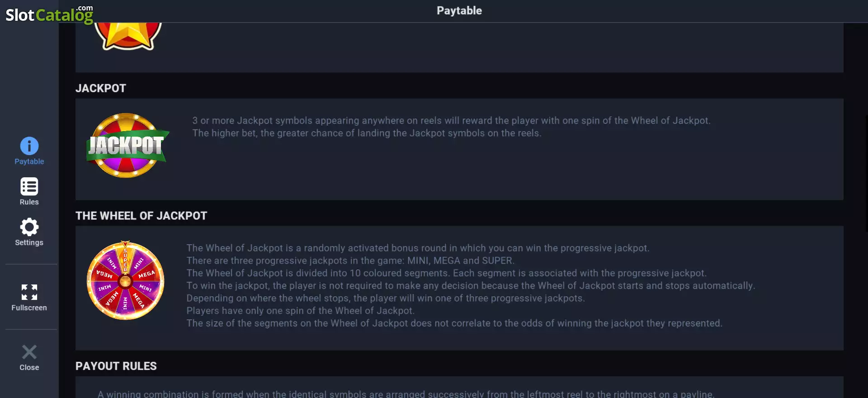
Task: Click the Wheel of Jackpot description paragraph
Action: (x=470, y=285)
